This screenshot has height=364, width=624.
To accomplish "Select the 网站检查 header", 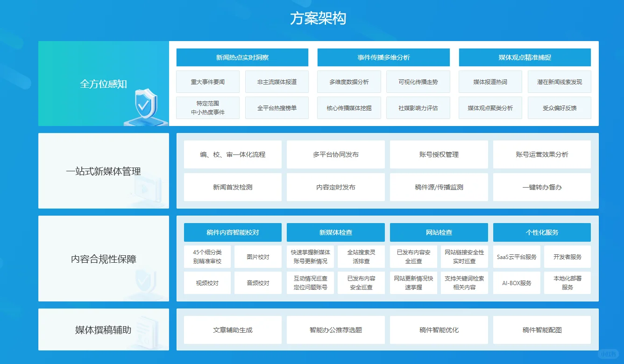I will 439,232.
